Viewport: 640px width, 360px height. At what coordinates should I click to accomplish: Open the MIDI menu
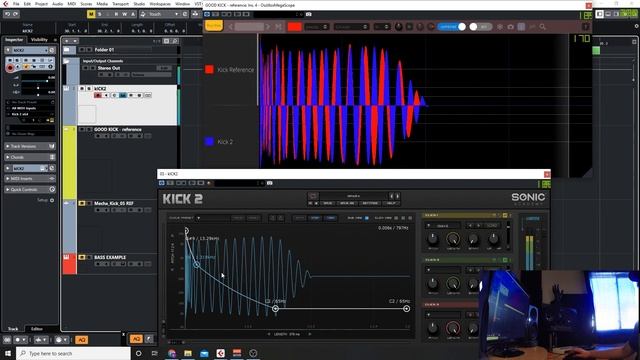click(x=71, y=4)
